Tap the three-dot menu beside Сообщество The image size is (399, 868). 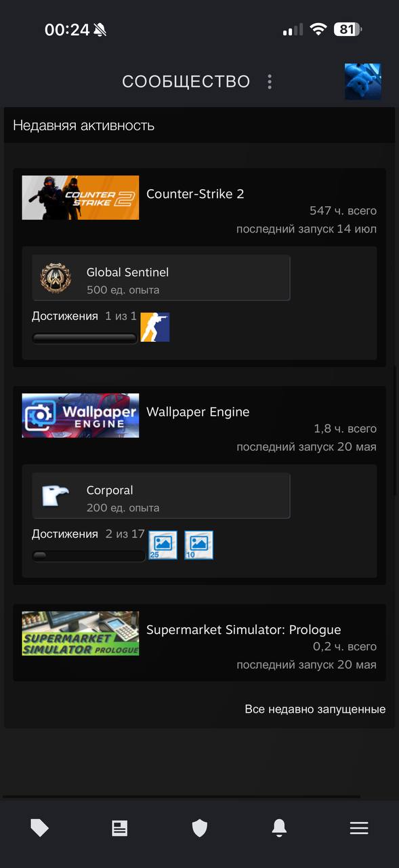coord(270,82)
